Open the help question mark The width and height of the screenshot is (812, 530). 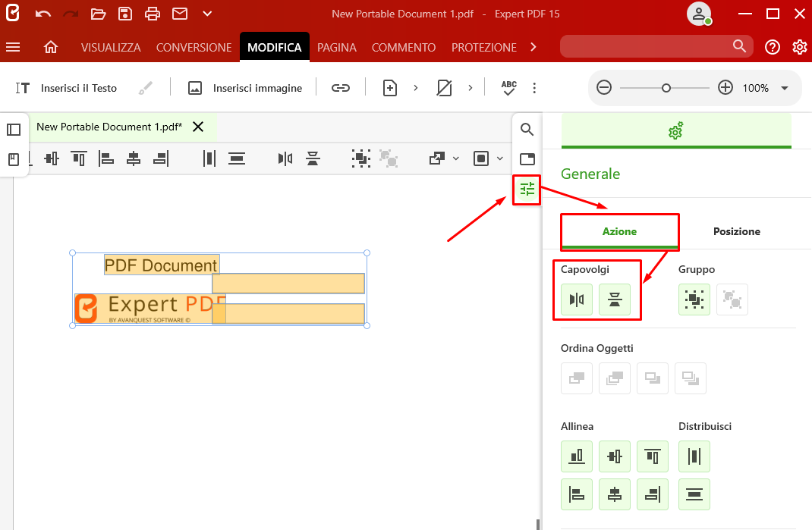[772, 48]
